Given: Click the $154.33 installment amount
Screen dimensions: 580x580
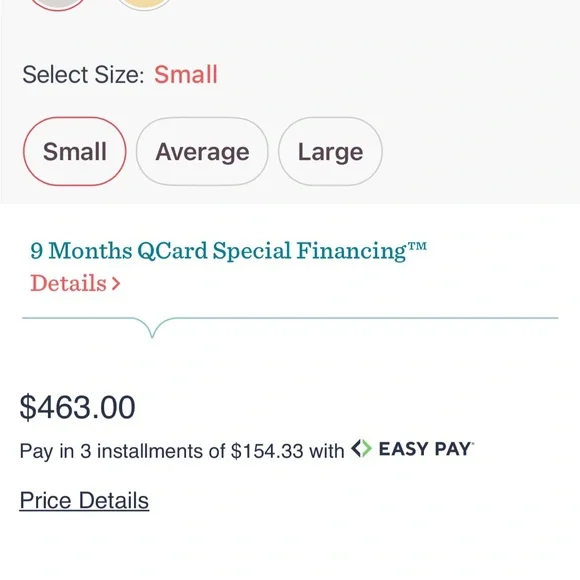Looking at the screenshot, I should tap(267, 451).
